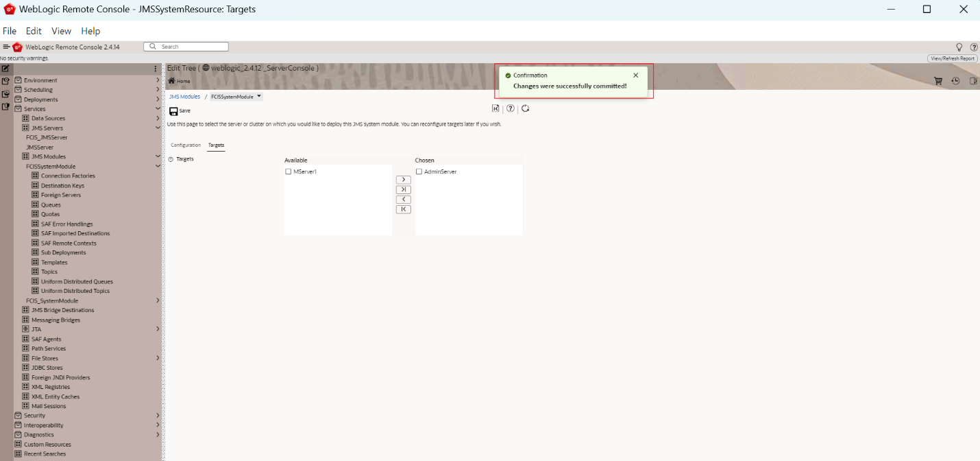Click the View/Refresh Report button
The height and width of the screenshot is (461, 980).
click(953, 58)
